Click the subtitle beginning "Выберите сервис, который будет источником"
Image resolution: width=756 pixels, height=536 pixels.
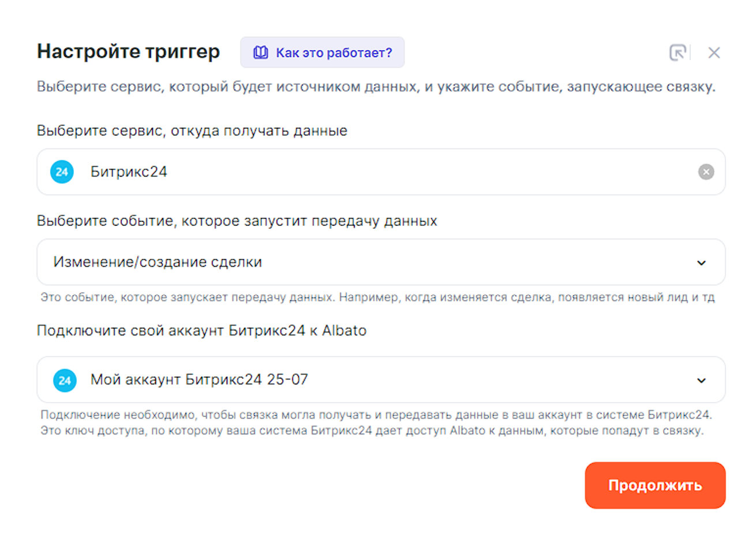tap(376, 87)
